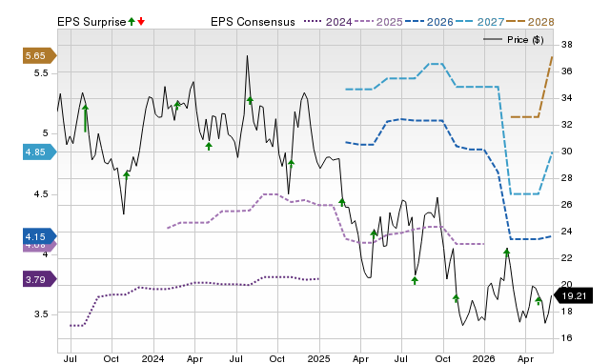Click the EPS Consensus legend title
The height and width of the screenshot is (364, 610).
[253, 22]
